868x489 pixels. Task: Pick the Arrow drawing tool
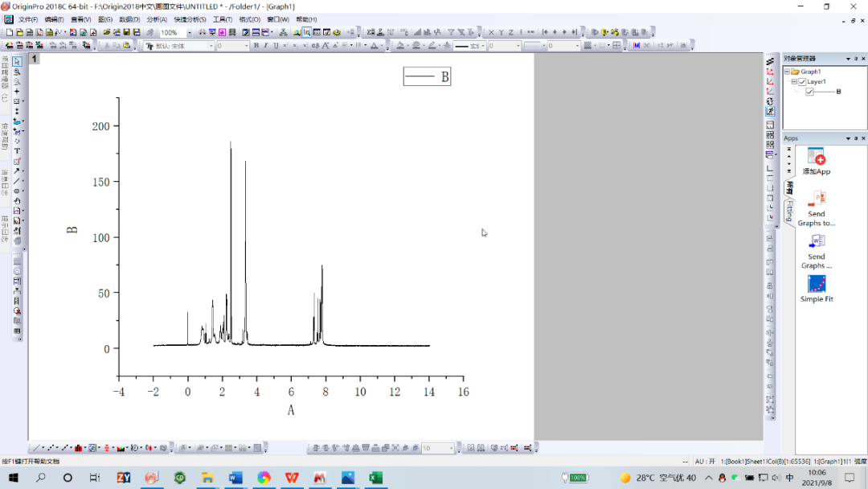pos(17,171)
